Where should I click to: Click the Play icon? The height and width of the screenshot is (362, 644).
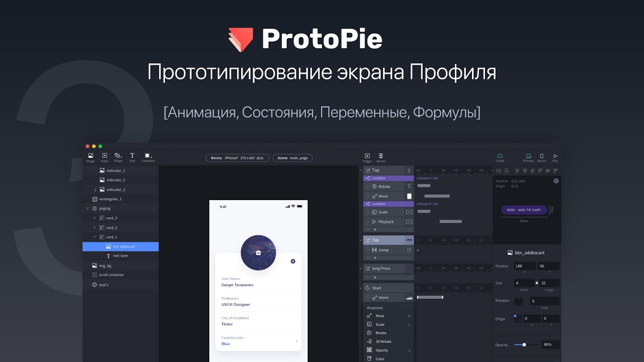(x=555, y=157)
